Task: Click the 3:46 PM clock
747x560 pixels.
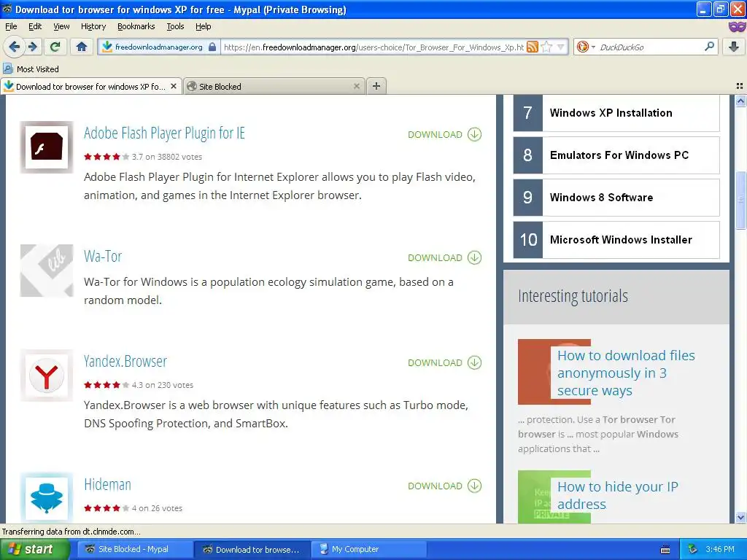Action: click(720, 549)
